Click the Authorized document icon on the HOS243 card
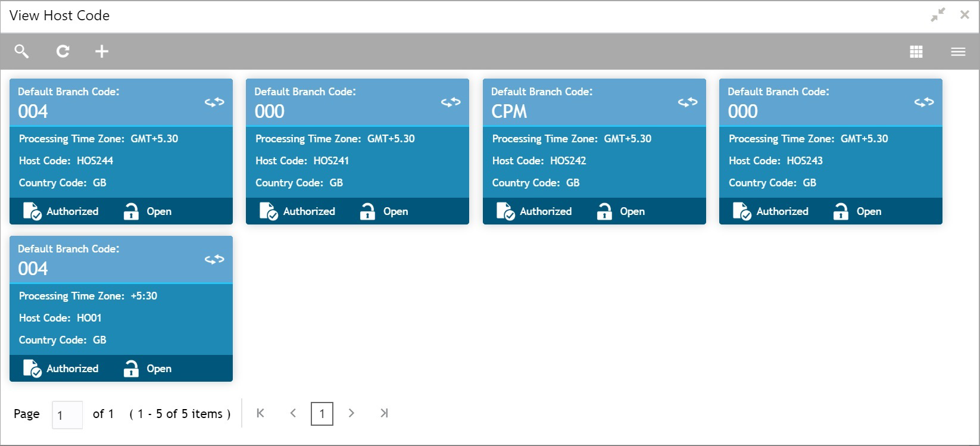Image resolution: width=980 pixels, height=446 pixels. [742, 211]
